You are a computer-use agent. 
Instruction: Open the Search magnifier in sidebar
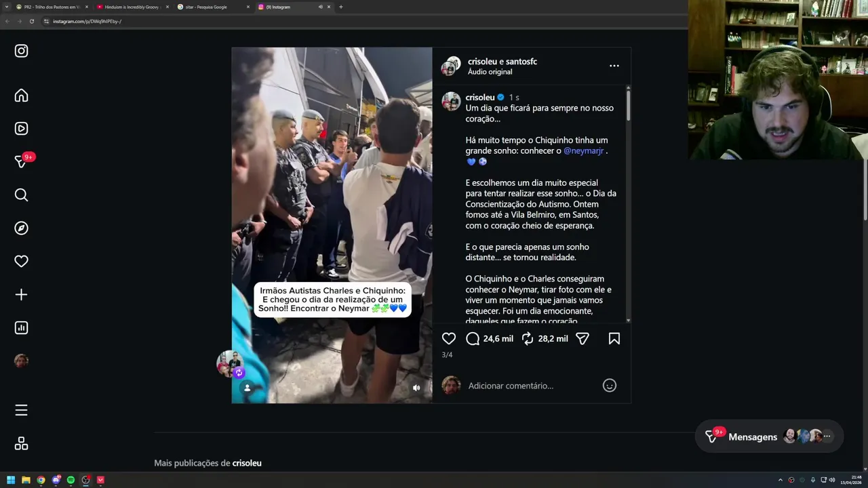(21, 195)
